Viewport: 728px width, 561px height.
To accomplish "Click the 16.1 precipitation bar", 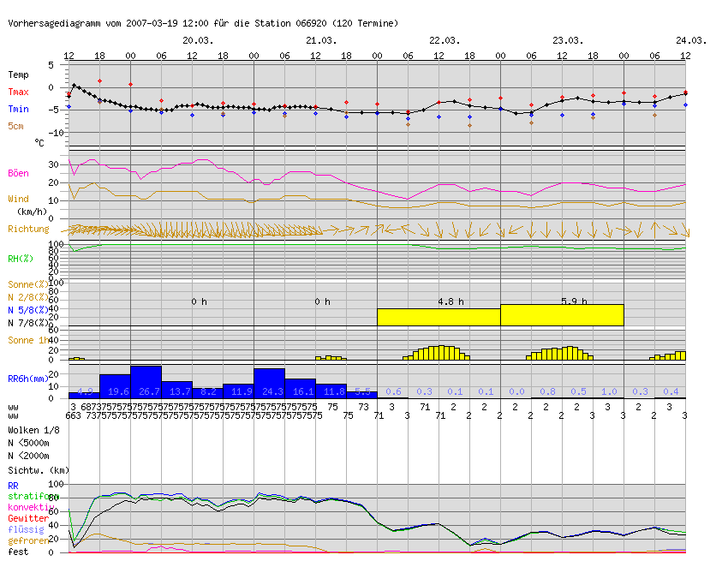I will 300,389.
